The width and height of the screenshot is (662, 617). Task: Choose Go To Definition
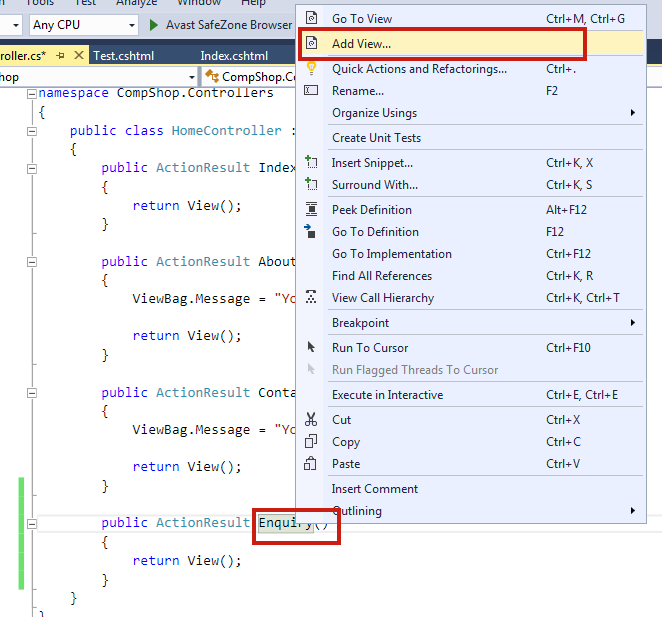pos(471,231)
